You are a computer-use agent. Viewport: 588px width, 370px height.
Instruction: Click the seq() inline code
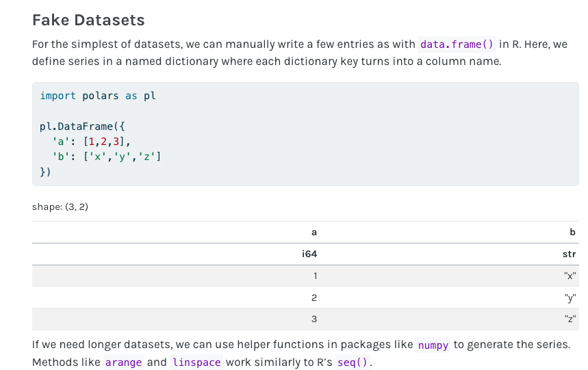(353, 362)
